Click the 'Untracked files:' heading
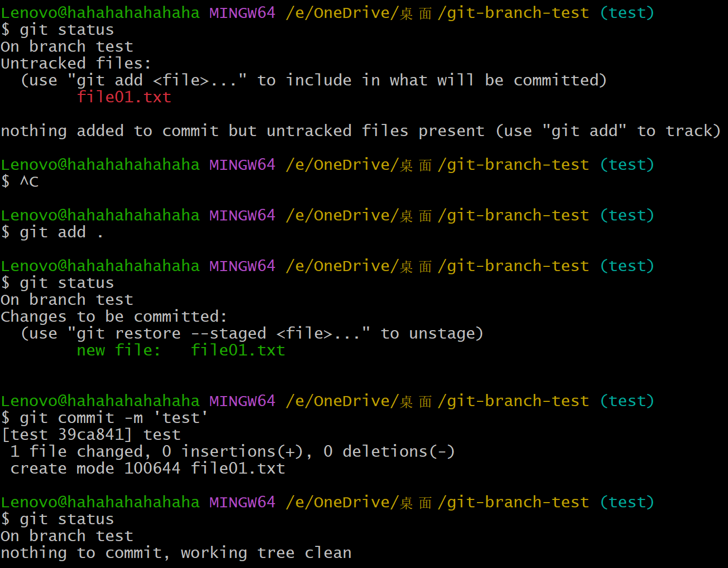 click(x=76, y=63)
